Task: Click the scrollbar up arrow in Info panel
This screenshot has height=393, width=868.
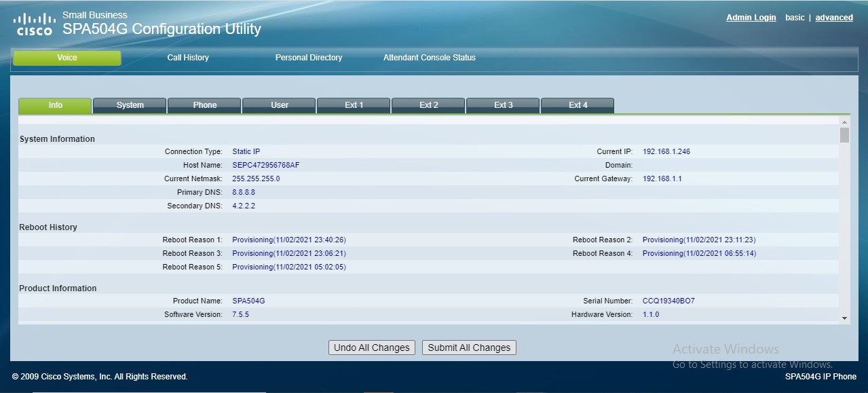Action: [x=844, y=121]
